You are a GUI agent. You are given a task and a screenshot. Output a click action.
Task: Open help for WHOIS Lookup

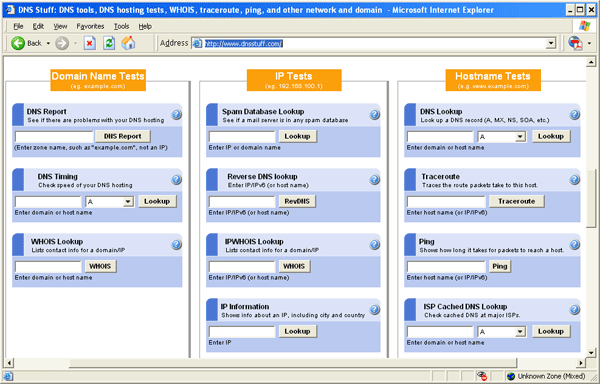(176, 244)
